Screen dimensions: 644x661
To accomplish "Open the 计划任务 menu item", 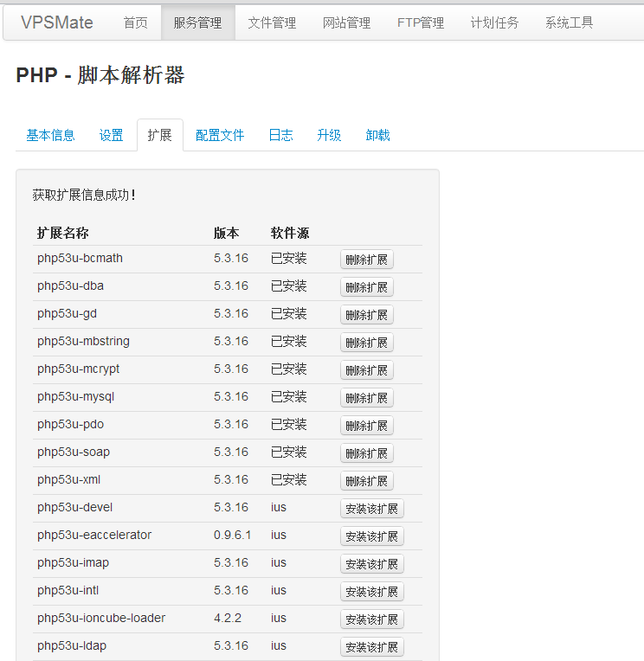I will (x=495, y=22).
